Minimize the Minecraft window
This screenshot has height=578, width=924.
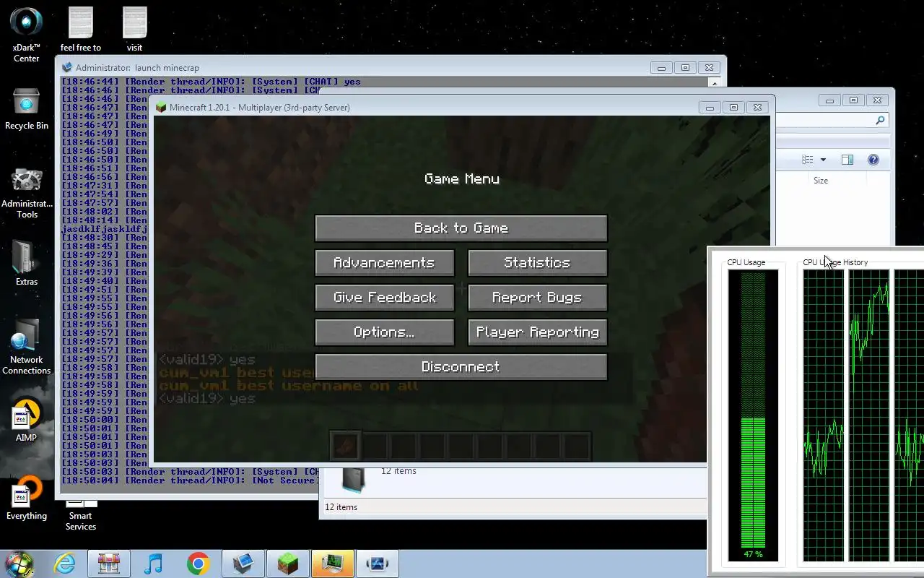click(x=710, y=108)
